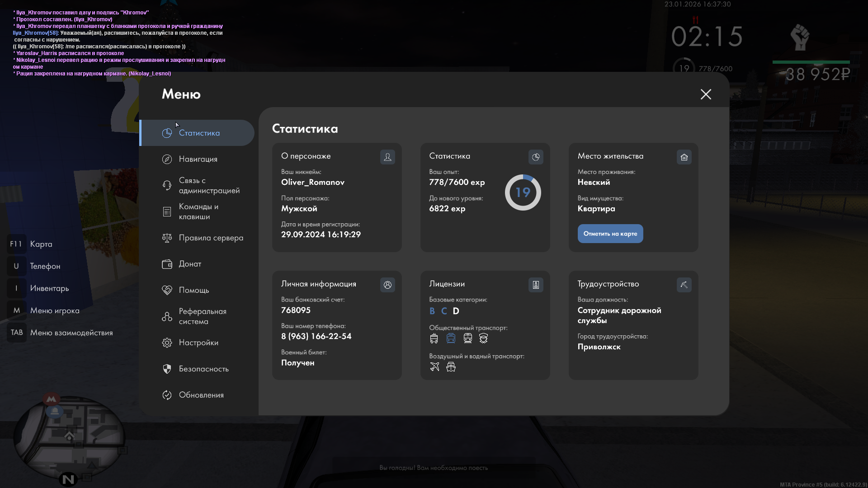This screenshot has width=868, height=488.
Task: Go to Правила сервера section
Action: click(x=210, y=238)
